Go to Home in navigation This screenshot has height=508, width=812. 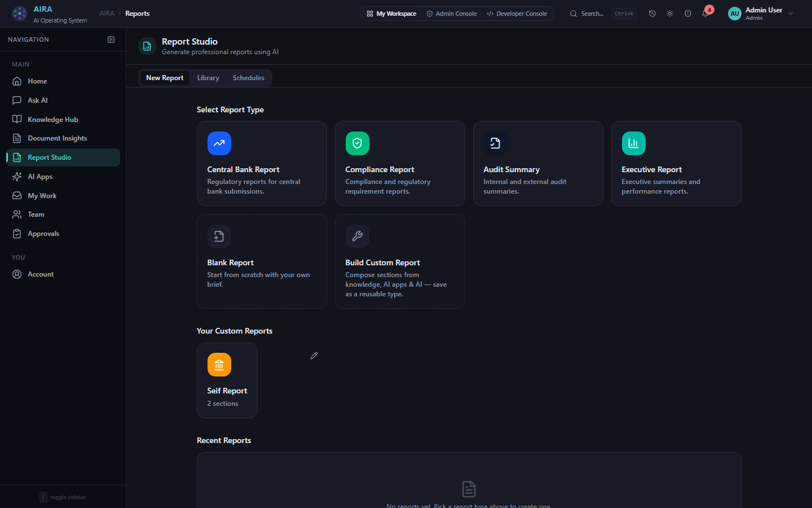63,81
